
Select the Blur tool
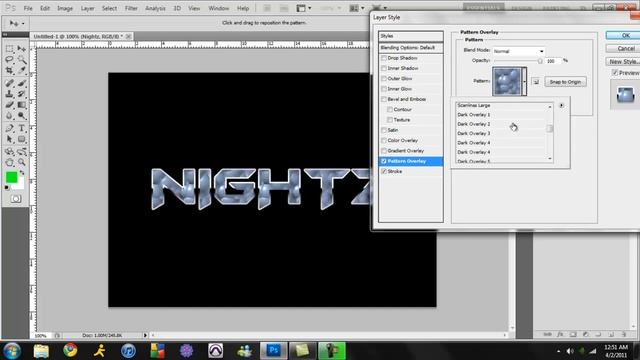[9, 116]
